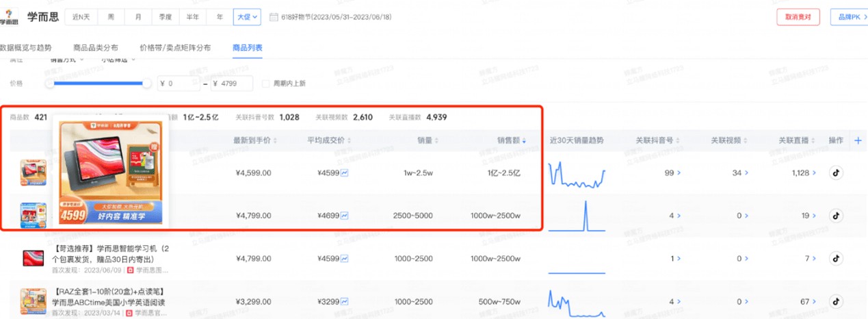This screenshot has height=319, width=868.
Task: Focus the minimum price input showing 0
Action: click(x=180, y=84)
